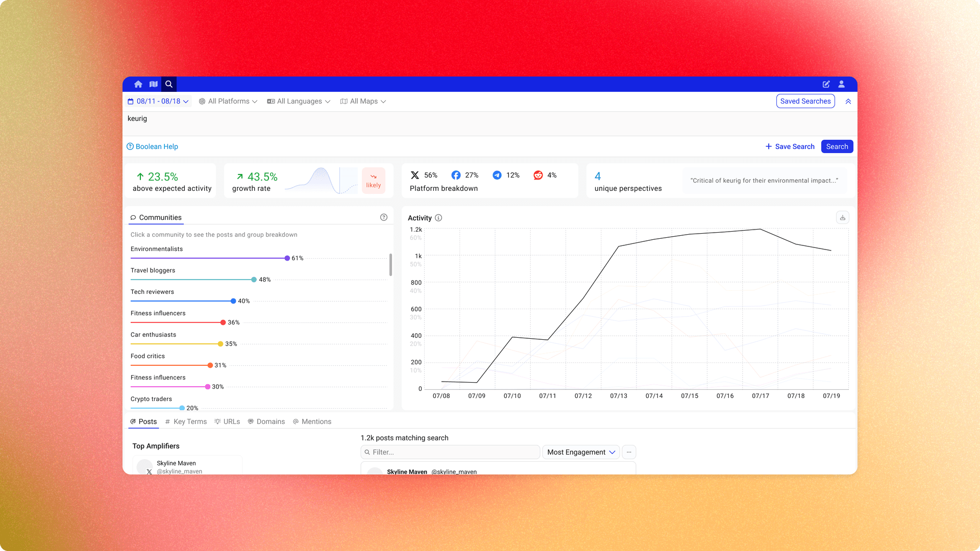Open the map view icon
Screen dimensions: 980x551
tap(153, 84)
